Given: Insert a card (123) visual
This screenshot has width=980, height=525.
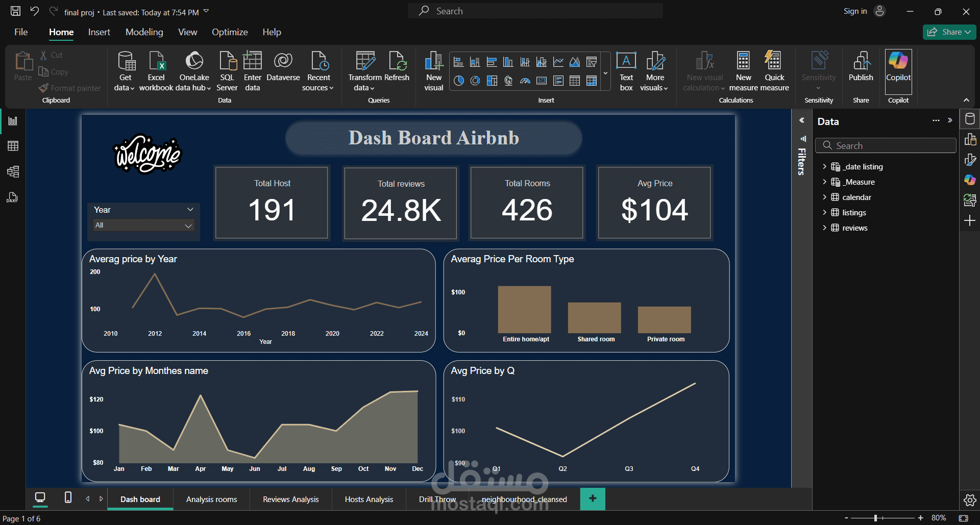Looking at the screenshot, I should pos(542,81).
